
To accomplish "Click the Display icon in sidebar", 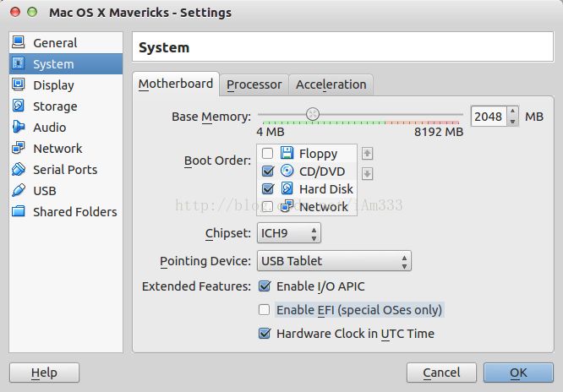I will (x=19, y=84).
